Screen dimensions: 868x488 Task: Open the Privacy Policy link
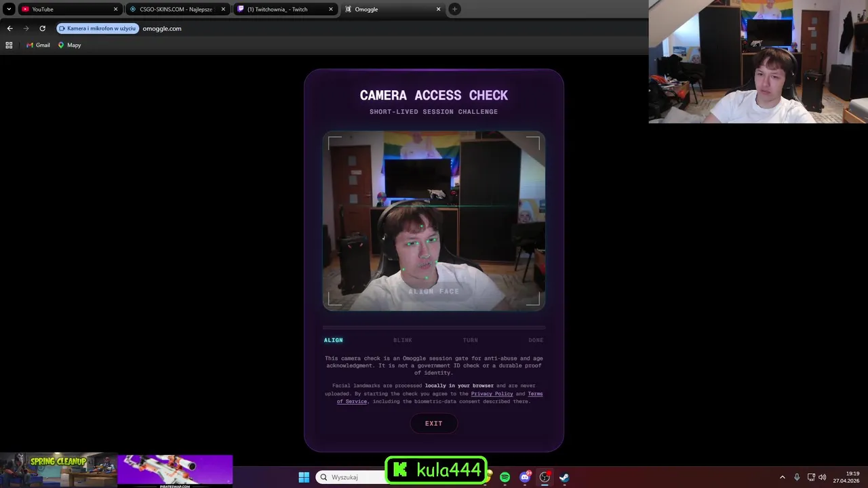pos(492,394)
